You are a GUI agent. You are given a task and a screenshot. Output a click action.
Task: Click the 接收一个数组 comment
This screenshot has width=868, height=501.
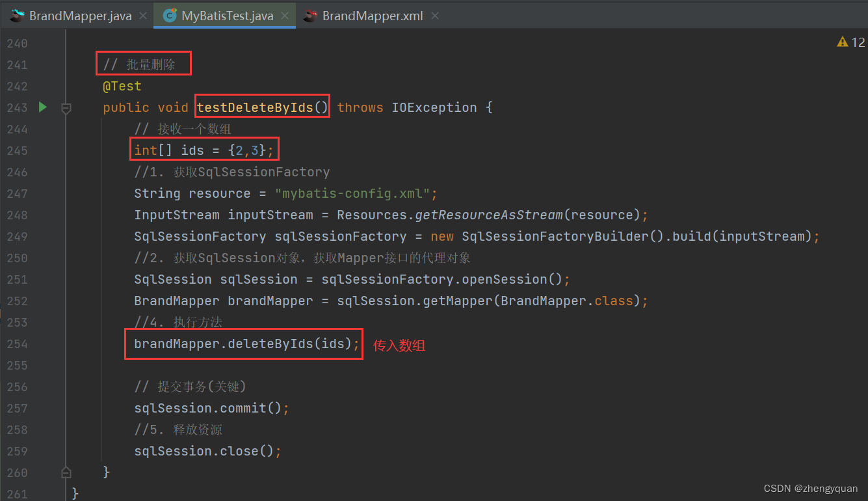[183, 129]
